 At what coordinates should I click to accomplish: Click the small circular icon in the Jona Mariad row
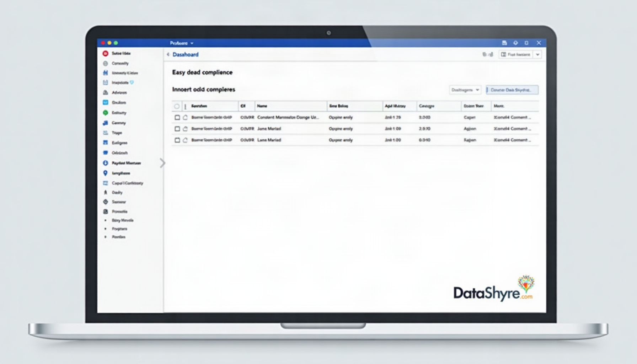[x=185, y=129]
